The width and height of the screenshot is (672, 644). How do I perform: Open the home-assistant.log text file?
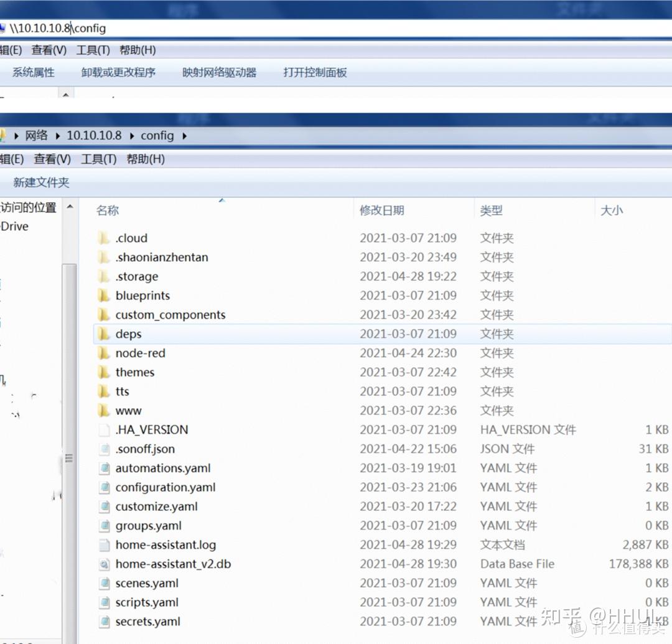[166, 544]
